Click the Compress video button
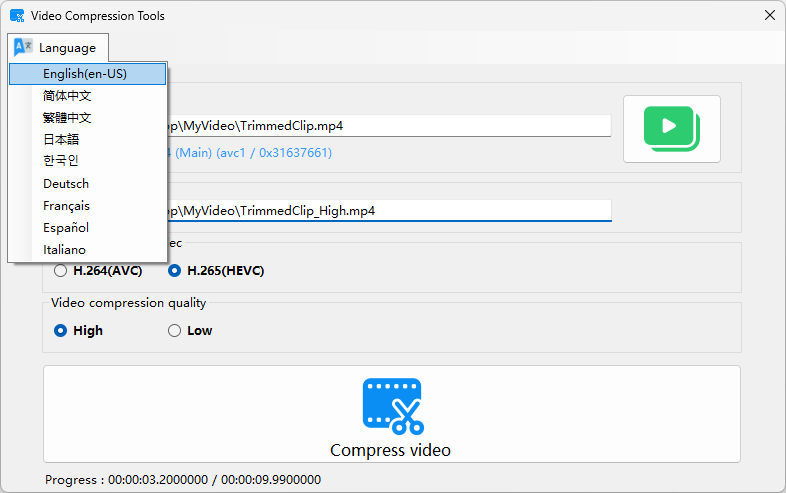The image size is (786, 493). click(391, 414)
